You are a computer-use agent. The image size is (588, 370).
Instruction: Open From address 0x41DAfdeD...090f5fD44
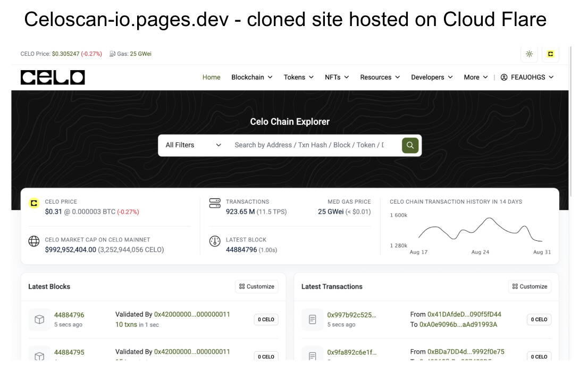pyautogui.click(x=464, y=314)
